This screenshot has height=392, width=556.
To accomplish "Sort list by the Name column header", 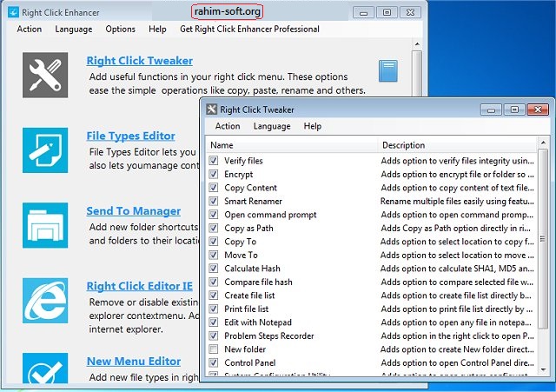I will point(292,145).
